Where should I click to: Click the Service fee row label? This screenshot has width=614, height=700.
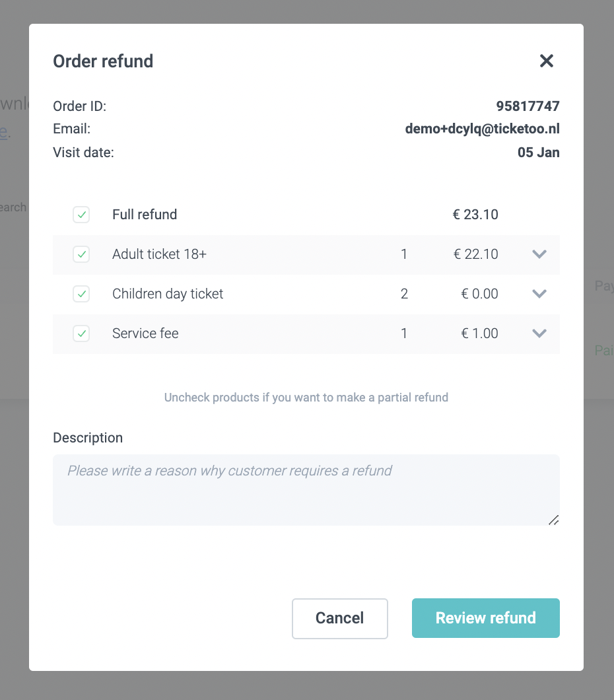tap(145, 333)
